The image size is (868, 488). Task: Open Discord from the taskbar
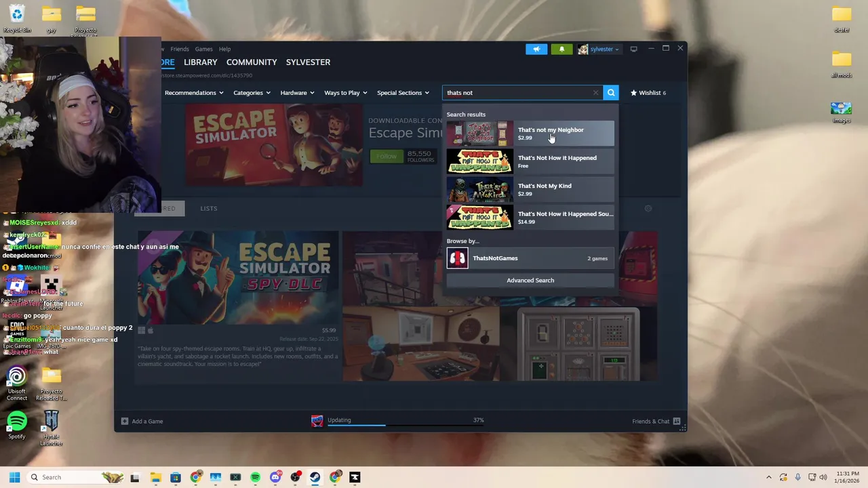(x=275, y=477)
